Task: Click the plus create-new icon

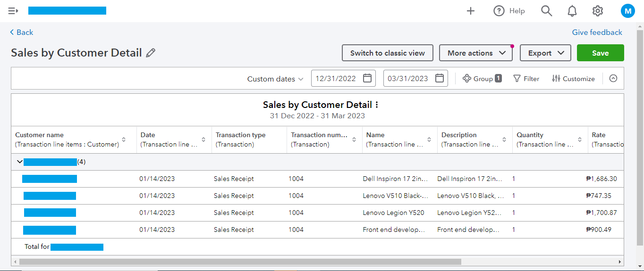Action: [471, 11]
